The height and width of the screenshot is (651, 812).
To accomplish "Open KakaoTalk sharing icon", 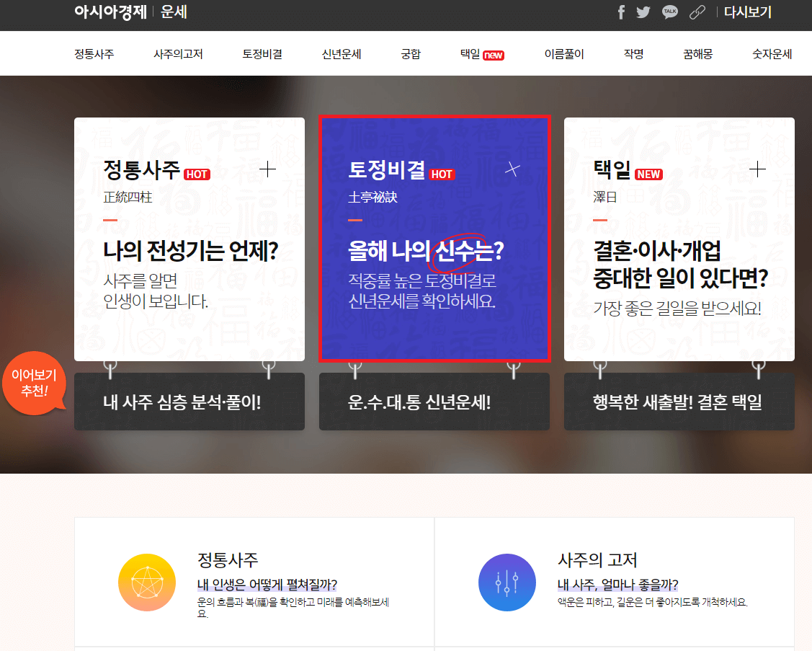I will [669, 12].
